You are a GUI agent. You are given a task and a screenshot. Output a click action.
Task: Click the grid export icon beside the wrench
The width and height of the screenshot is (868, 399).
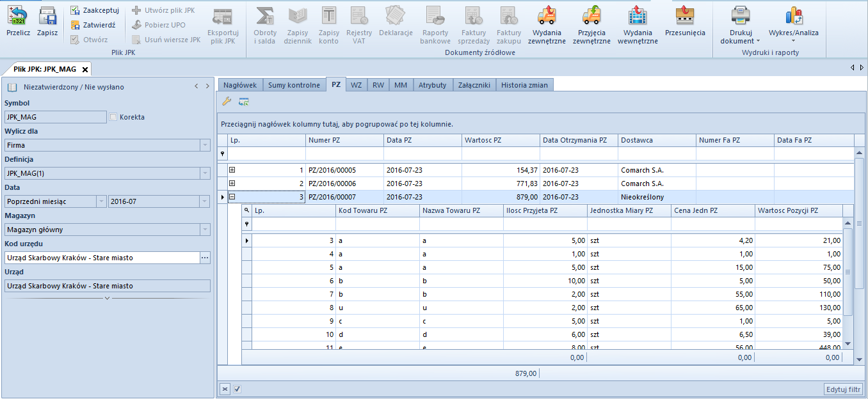[x=244, y=101]
